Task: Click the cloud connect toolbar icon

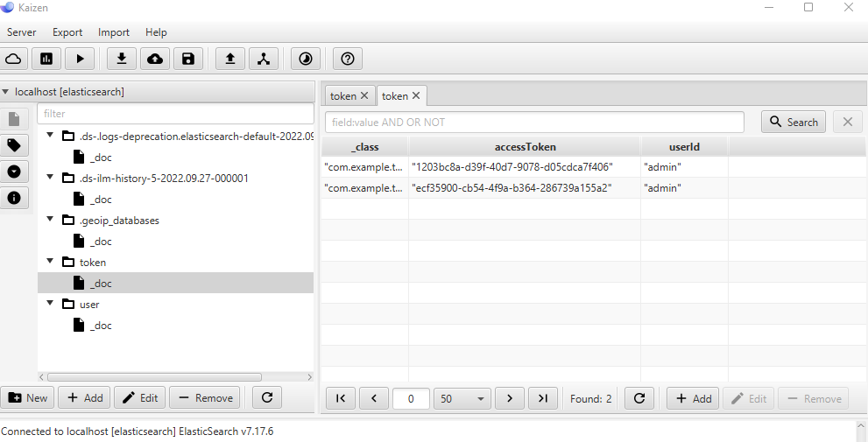Action: (x=14, y=59)
